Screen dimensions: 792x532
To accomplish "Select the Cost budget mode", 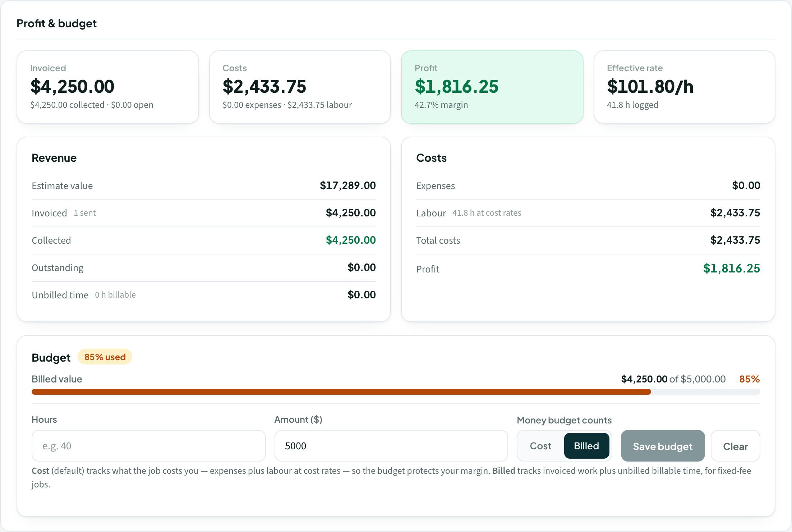I will [x=540, y=446].
